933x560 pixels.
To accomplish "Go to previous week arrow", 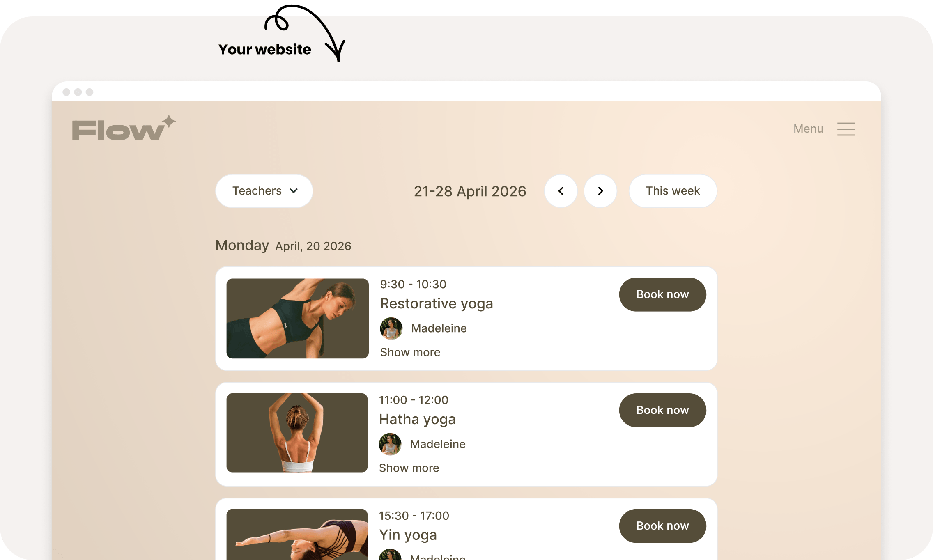I will click(561, 191).
